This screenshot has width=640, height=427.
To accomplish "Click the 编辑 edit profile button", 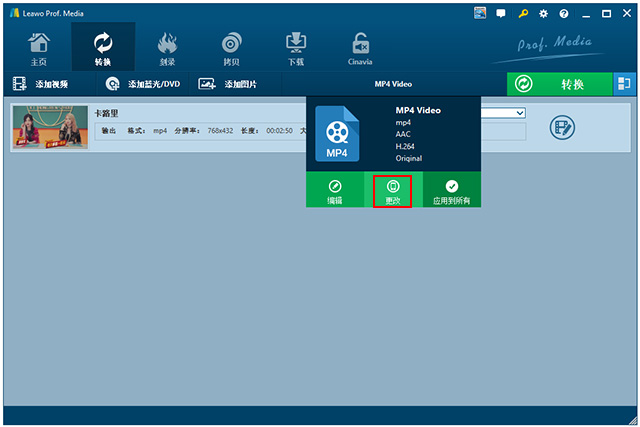I will tap(335, 190).
